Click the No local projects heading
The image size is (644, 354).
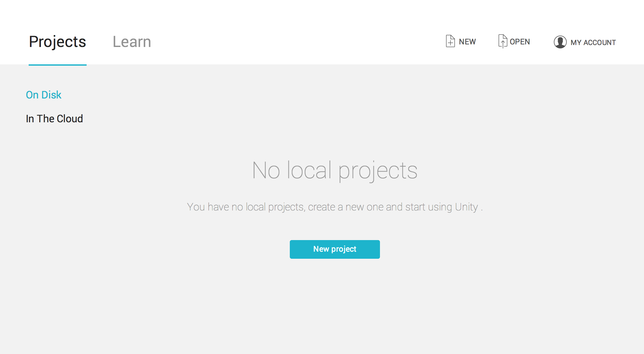335,171
